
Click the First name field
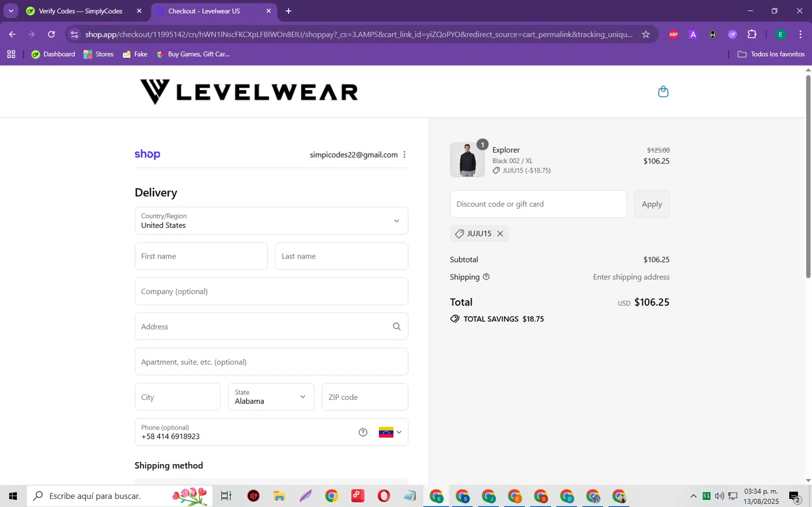[201, 256]
